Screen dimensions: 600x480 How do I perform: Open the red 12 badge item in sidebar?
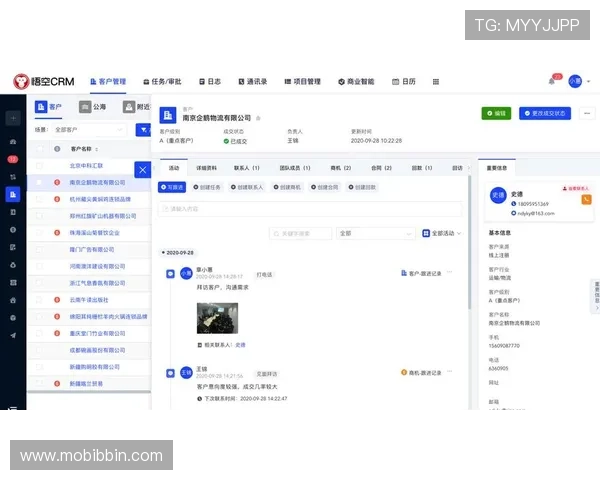[x=13, y=159]
